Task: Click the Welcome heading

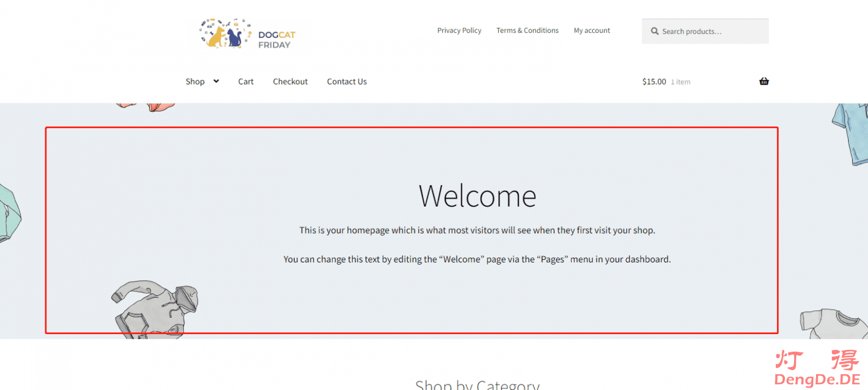Action: click(x=477, y=196)
